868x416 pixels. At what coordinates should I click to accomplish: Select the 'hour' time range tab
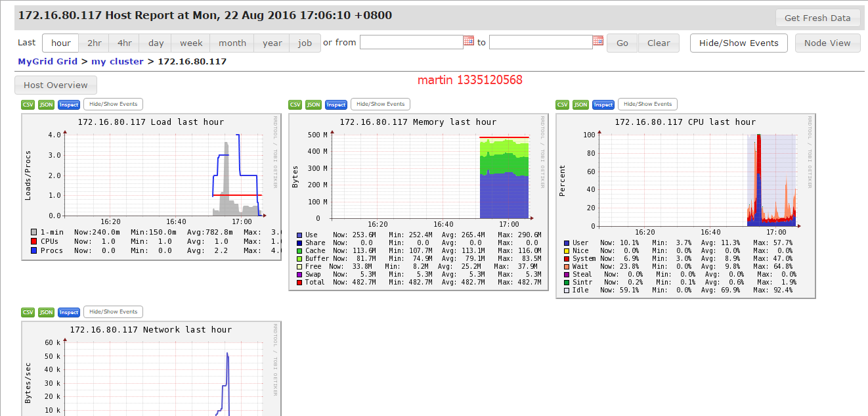[60, 43]
